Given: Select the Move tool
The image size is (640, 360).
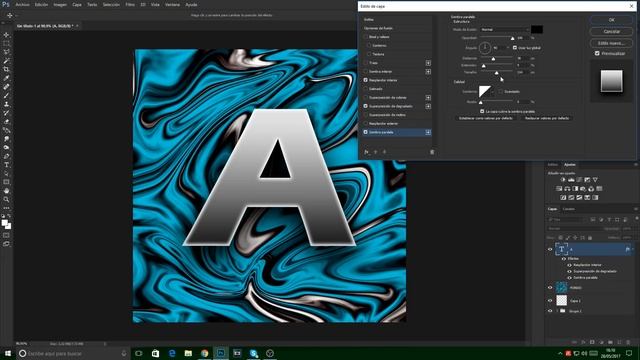Looking at the screenshot, I should [7, 35].
